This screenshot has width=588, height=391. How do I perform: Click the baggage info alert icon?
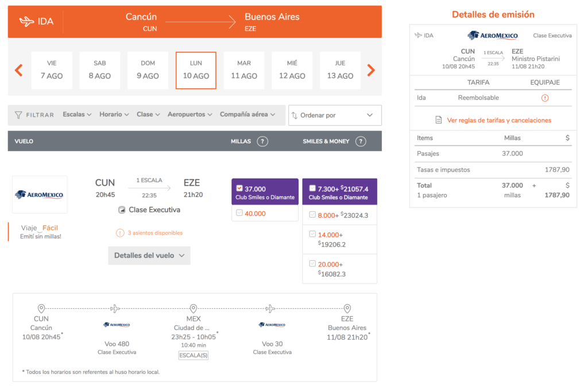[545, 98]
